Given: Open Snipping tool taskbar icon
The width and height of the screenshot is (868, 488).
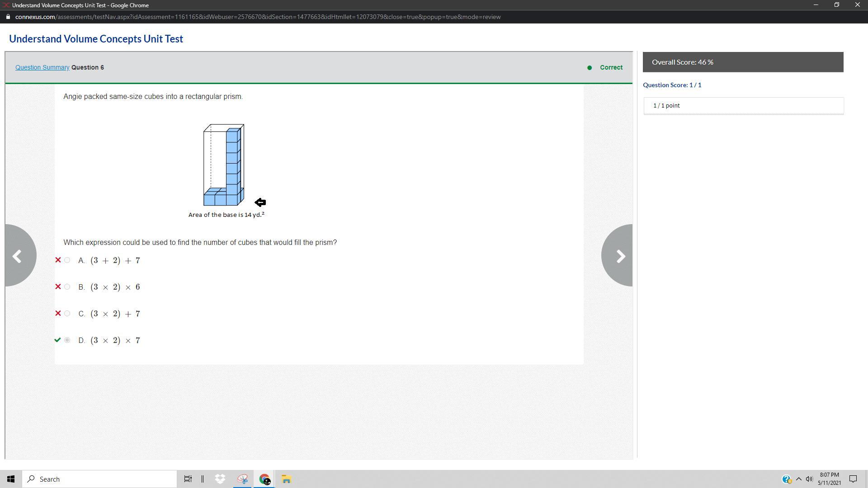Looking at the screenshot, I should 243,479.
